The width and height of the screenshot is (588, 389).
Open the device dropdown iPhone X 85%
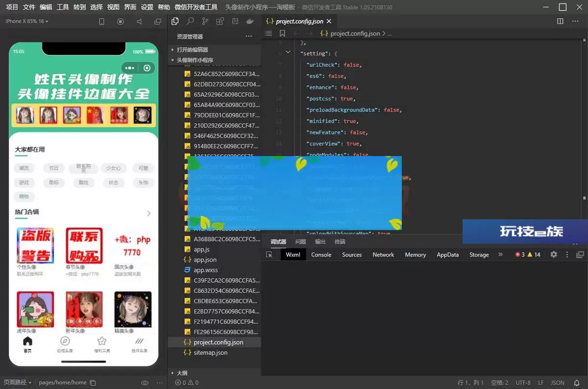pyautogui.click(x=27, y=22)
